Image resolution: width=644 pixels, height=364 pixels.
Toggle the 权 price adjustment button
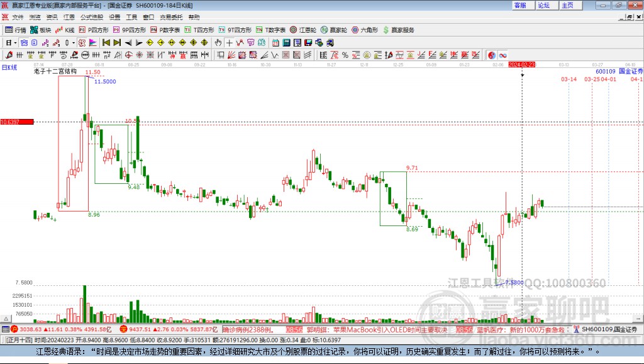[82, 43]
